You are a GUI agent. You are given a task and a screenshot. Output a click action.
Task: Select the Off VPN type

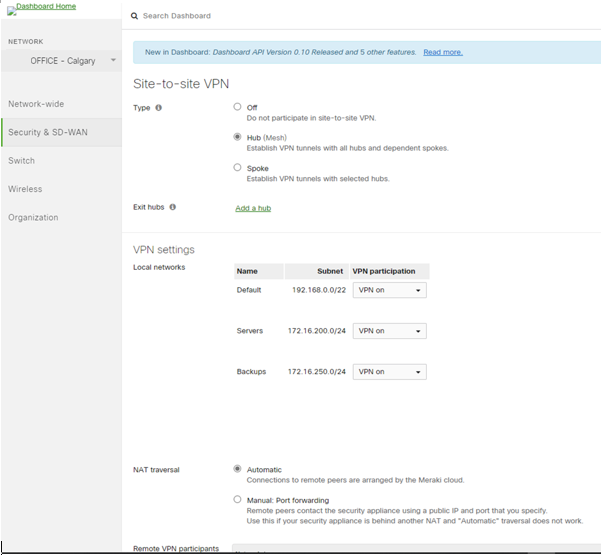(237, 107)
